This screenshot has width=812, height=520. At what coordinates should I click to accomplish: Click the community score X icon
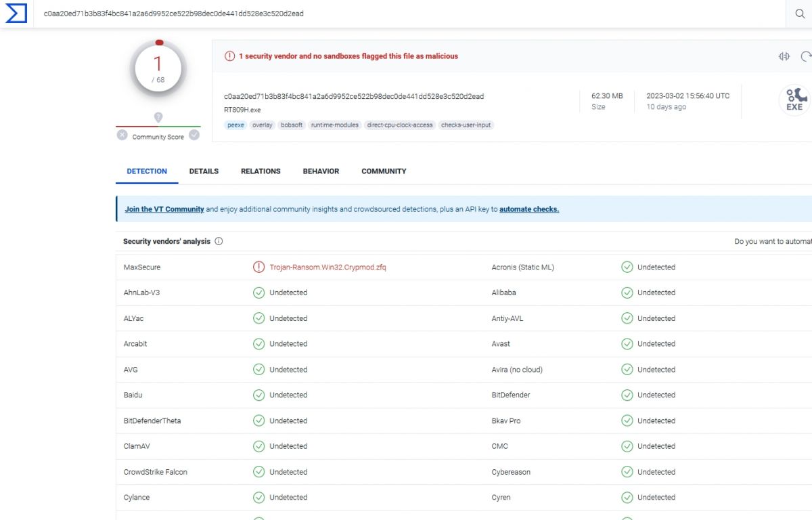pos(122,135)
